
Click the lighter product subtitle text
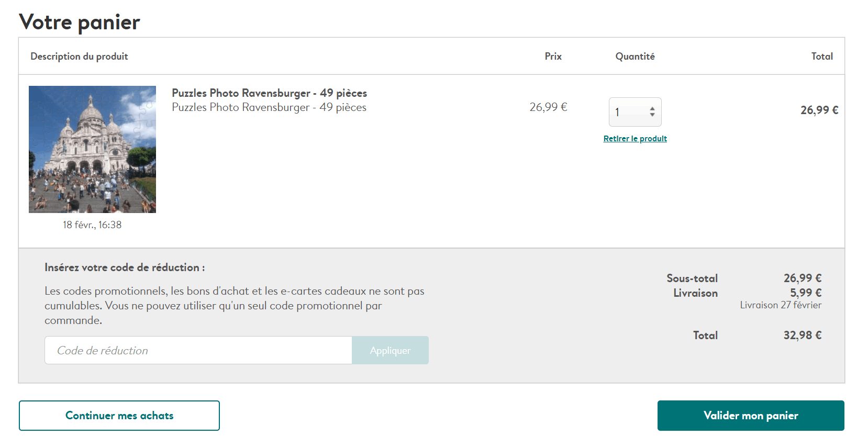[269, 107]
